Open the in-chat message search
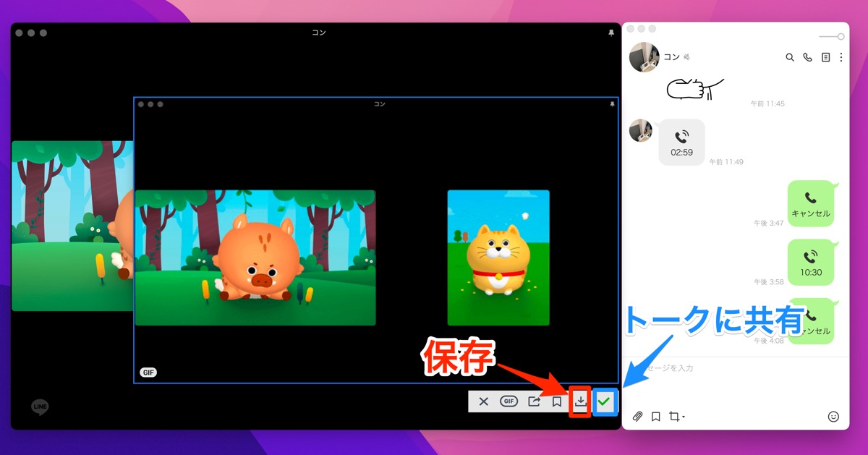 click(x=790, y=56)
